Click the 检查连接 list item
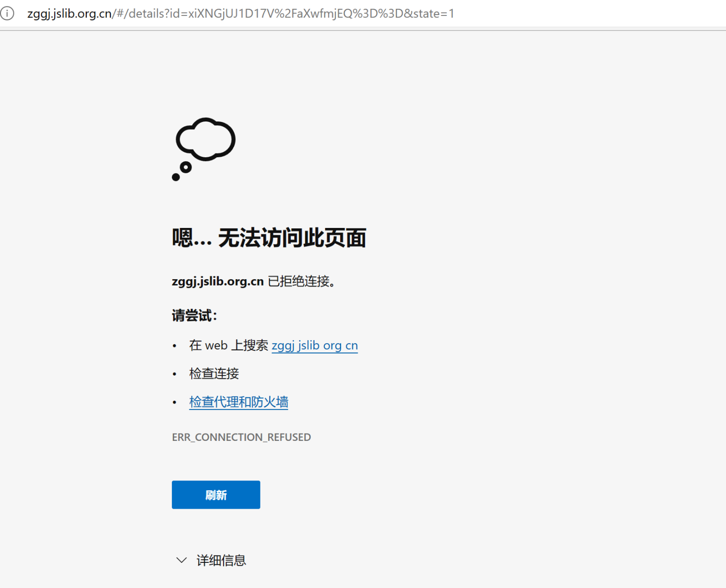Screen dimensions: 726x588 tap(214, 374)
